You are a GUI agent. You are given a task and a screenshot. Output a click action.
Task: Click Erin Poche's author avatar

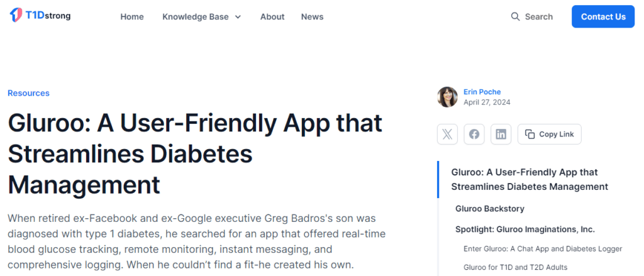pyautogui.click(x=447, y=97)
